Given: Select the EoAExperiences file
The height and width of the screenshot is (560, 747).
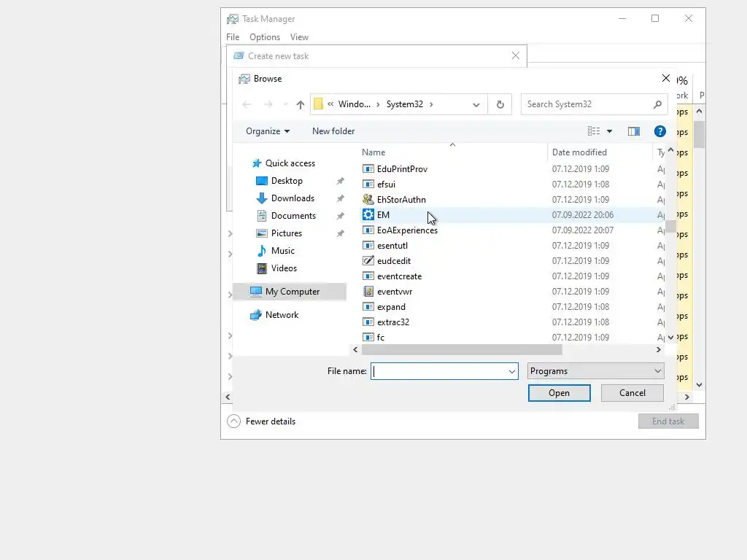Looking at the screenshot, I should pos(407,230).
